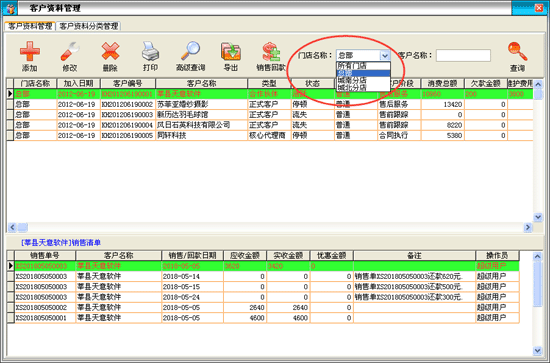The image size is (550, 363).
Task: Click the app icon in title bar
Action: click(x=11, y=8)
